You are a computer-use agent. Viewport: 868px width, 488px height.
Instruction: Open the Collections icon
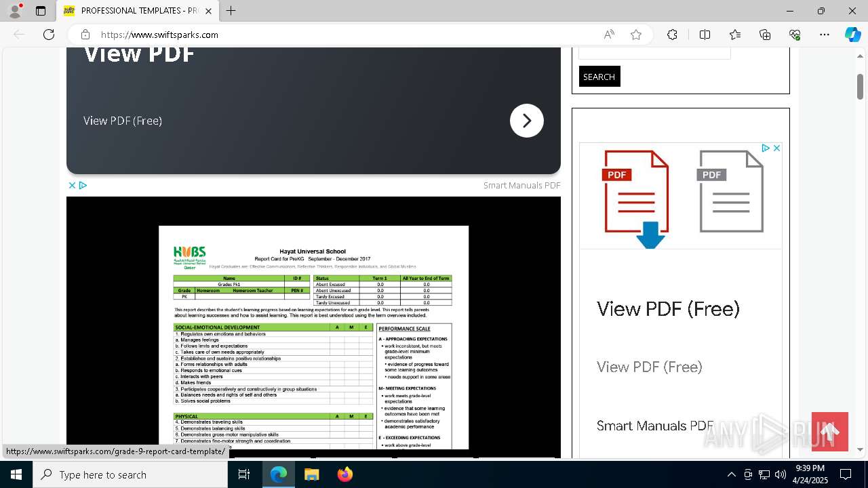pos(765,35)
